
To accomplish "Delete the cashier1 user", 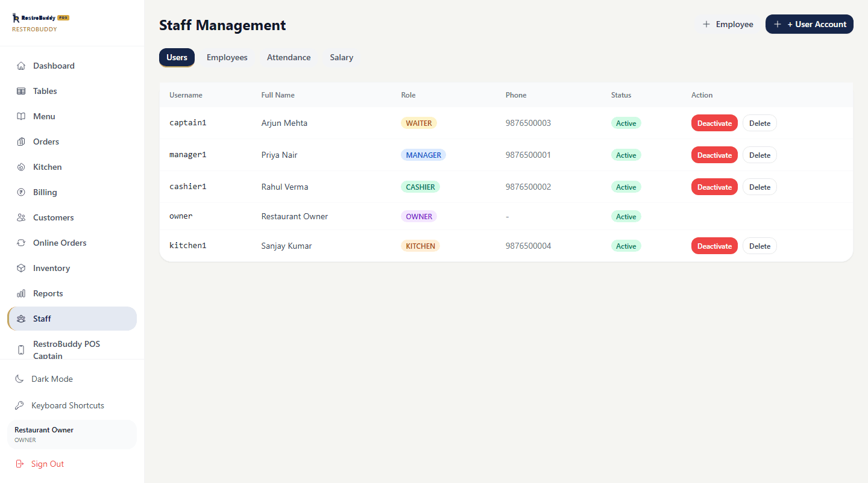I will [x=759, y=187].
